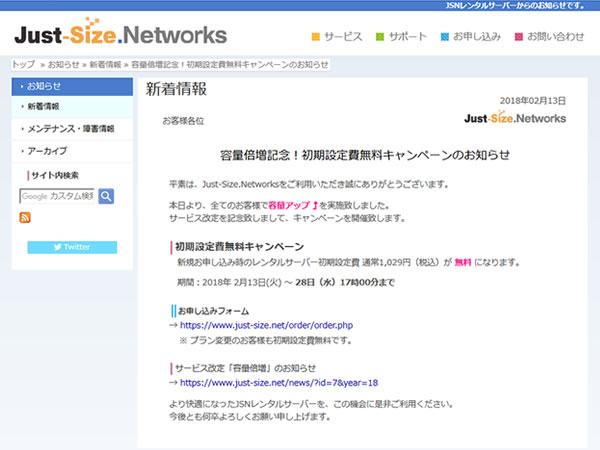Click the small Just-Size.Networks logo under the date
This screenshot has width=600, height=450.
point(515,117)
